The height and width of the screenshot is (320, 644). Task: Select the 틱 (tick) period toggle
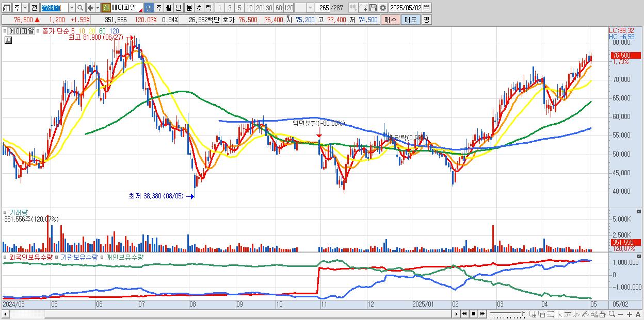pyautogui.click(x=208, y=8)
